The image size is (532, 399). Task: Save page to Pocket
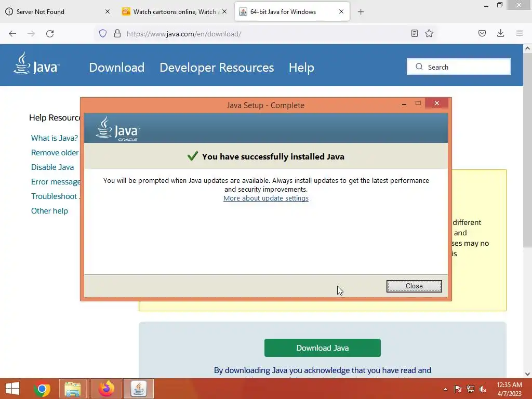coord(482,33)
